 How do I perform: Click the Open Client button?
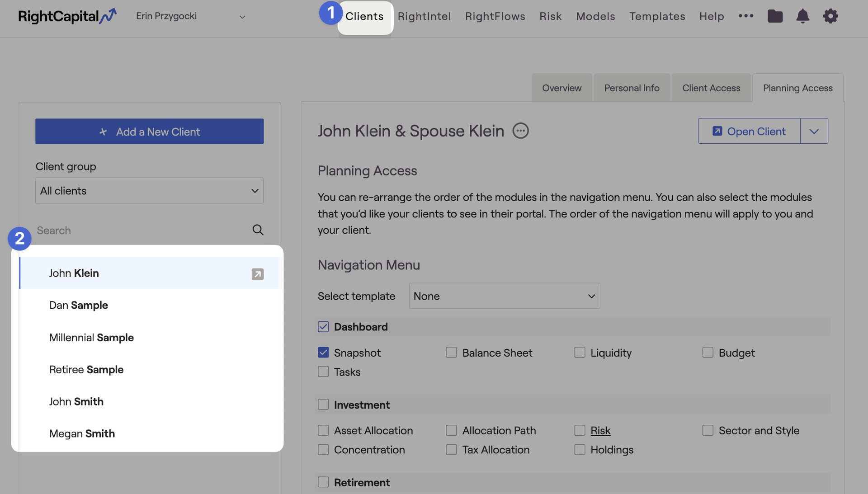pos(749,131)
